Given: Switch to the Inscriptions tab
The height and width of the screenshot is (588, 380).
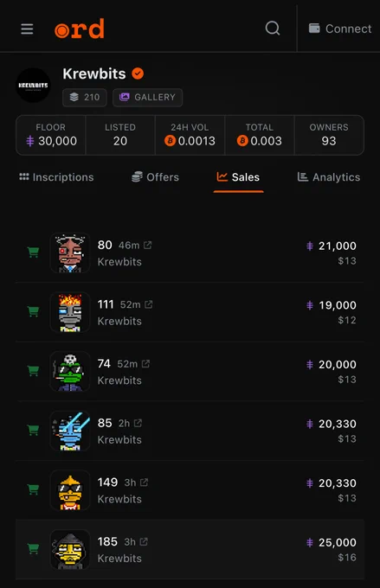Looking at the screenshot, I should [x=56, y=177].
